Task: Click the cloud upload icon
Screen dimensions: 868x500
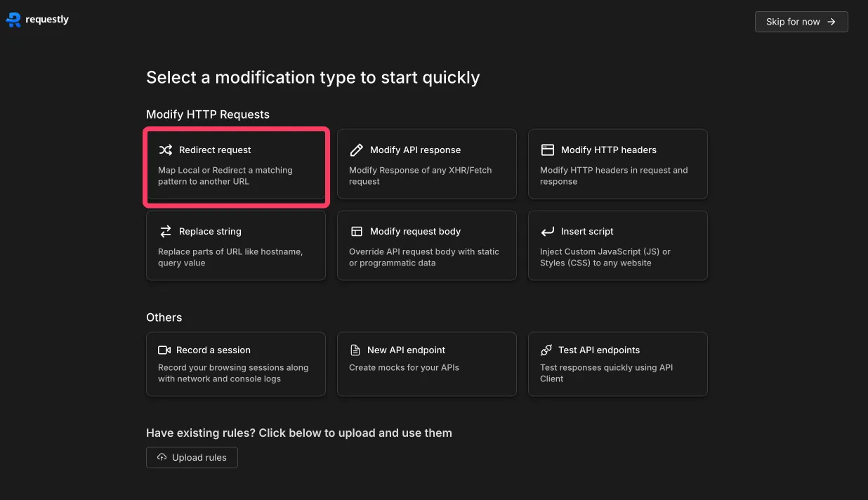Action: 162,457
